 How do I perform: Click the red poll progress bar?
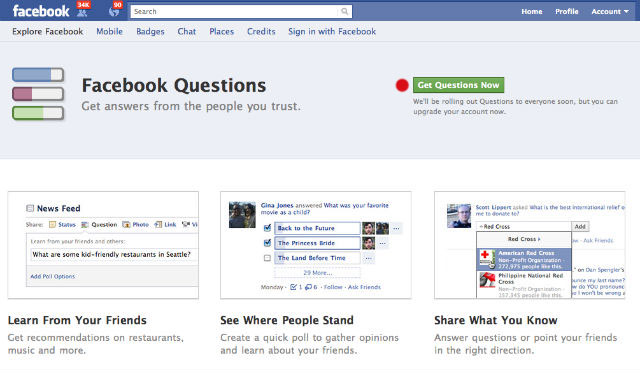[38, 94]
